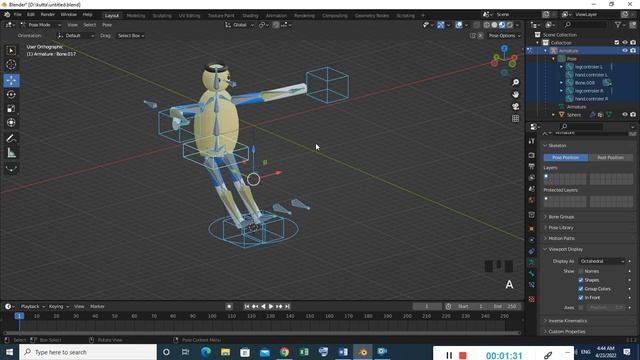Viewport: 640px width, 360px height.
Task: Open the Keying timeline menu
Action: click(59, 307)
